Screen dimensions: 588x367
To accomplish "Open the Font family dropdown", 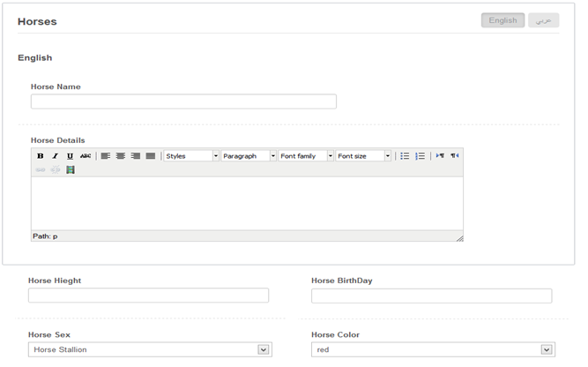I will point(306,156).
